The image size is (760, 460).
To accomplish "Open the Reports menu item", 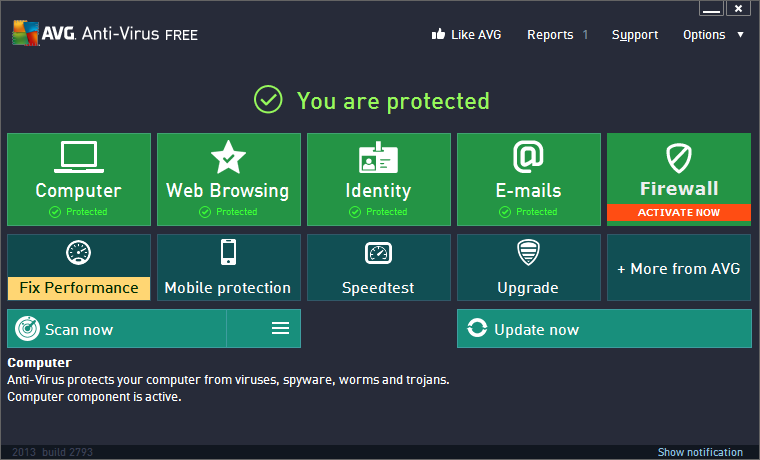I will 550,35.
